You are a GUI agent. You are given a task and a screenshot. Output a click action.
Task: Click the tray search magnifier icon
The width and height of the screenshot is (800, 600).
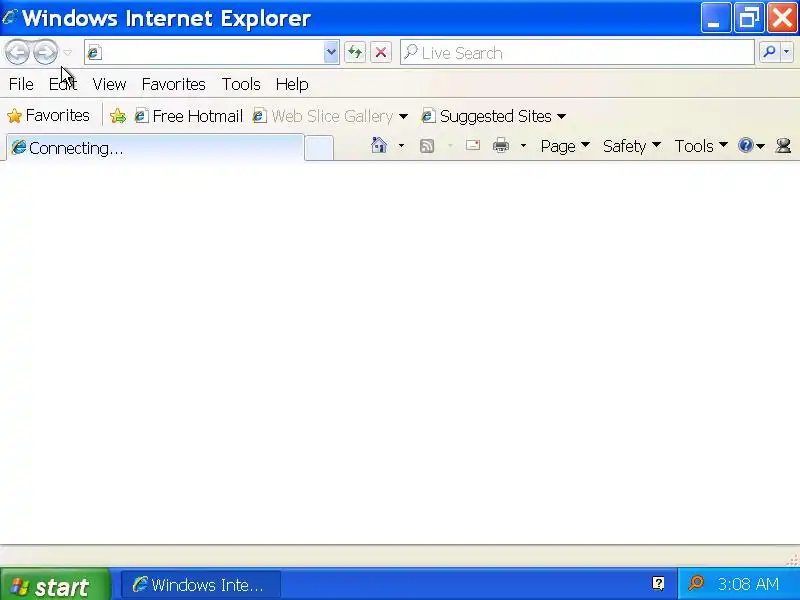point(696,583)
